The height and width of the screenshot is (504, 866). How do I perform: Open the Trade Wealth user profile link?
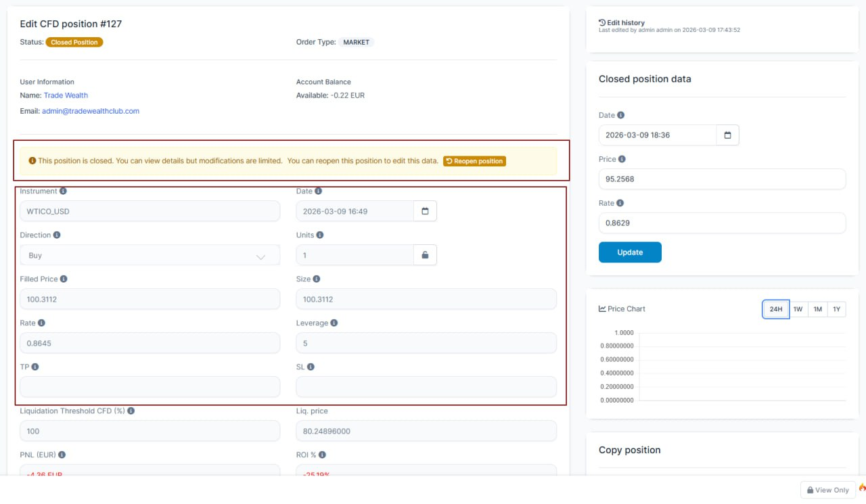coord(66,95)
